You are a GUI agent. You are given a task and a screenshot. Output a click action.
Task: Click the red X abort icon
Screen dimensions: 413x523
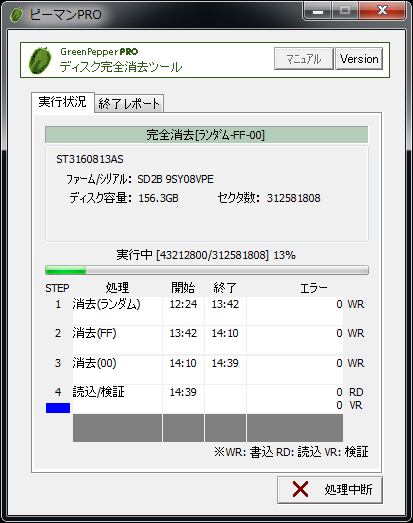pos(300,489)
